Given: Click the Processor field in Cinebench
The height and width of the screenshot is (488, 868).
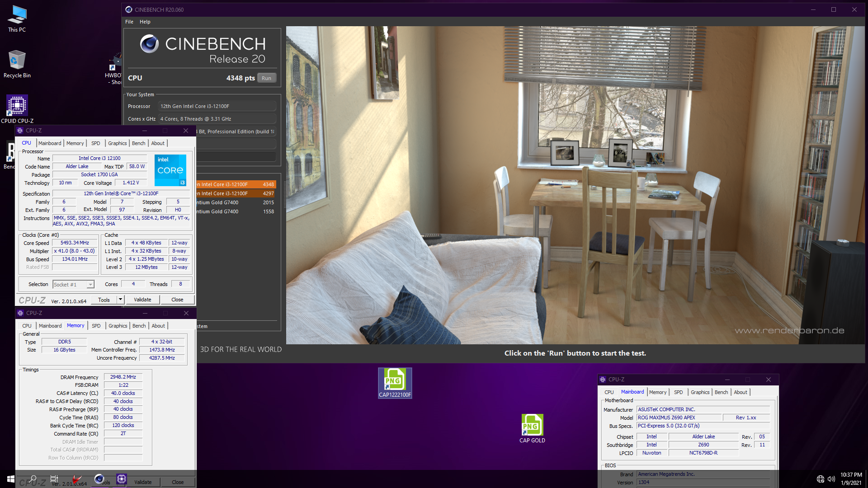Looking at the screenshot, I should (x=217, y=106).
